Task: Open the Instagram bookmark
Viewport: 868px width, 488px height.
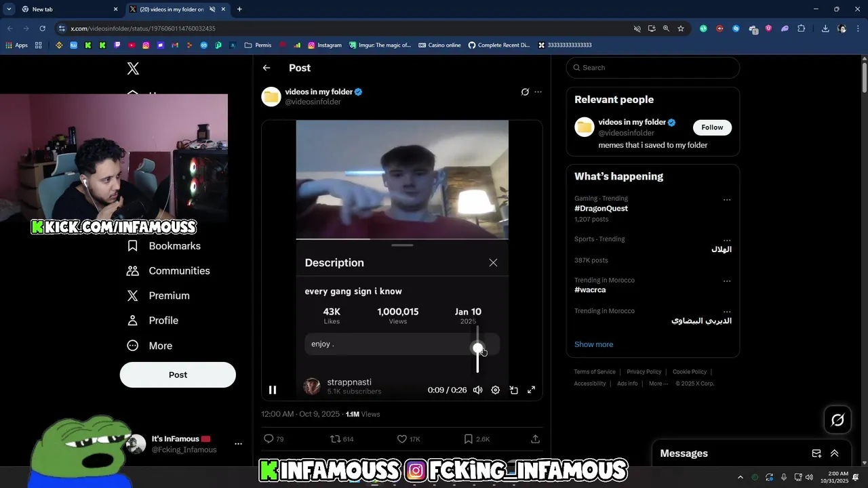Action: (325, 45)
